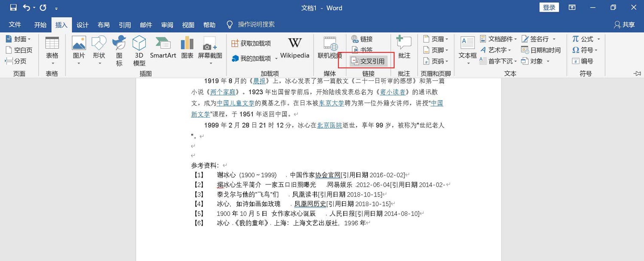This screenshot has width=644, height=261.
Task: Click 获取加载项
Action: click(x=251, y=43)
